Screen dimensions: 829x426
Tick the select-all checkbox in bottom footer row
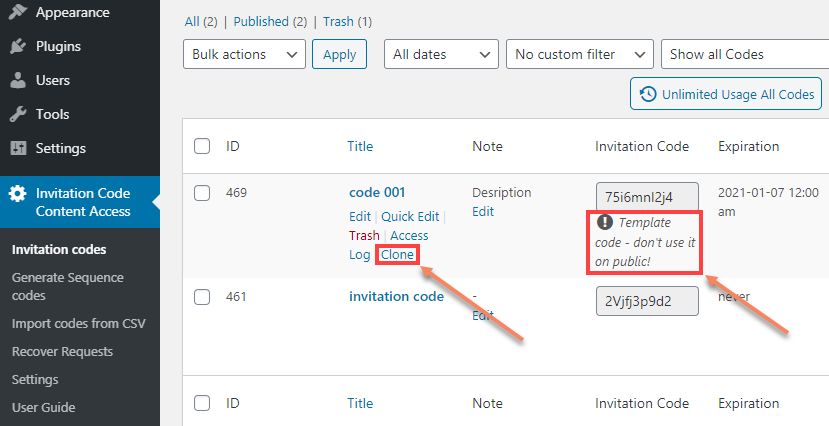tap(202, 403)
